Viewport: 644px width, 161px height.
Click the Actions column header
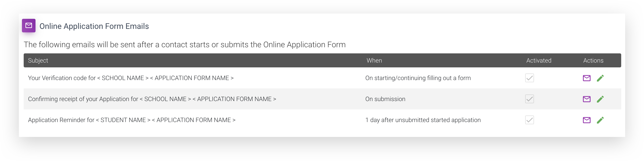pos(593,60)
